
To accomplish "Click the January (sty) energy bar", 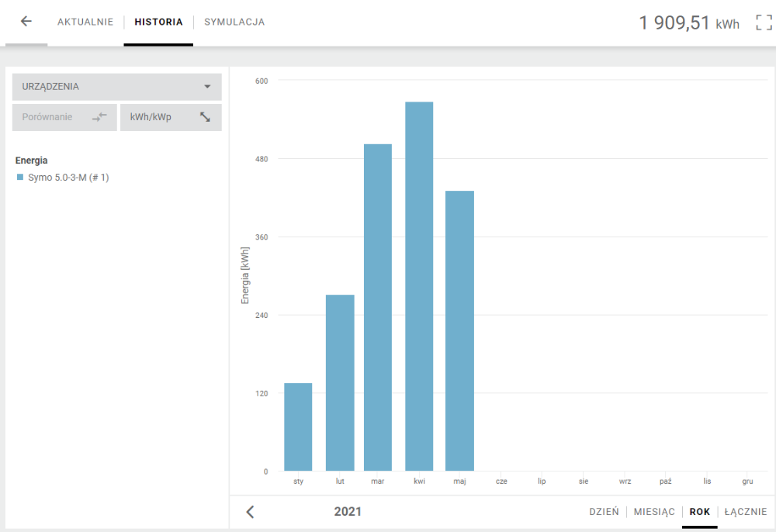I will (x=298, y=427).
